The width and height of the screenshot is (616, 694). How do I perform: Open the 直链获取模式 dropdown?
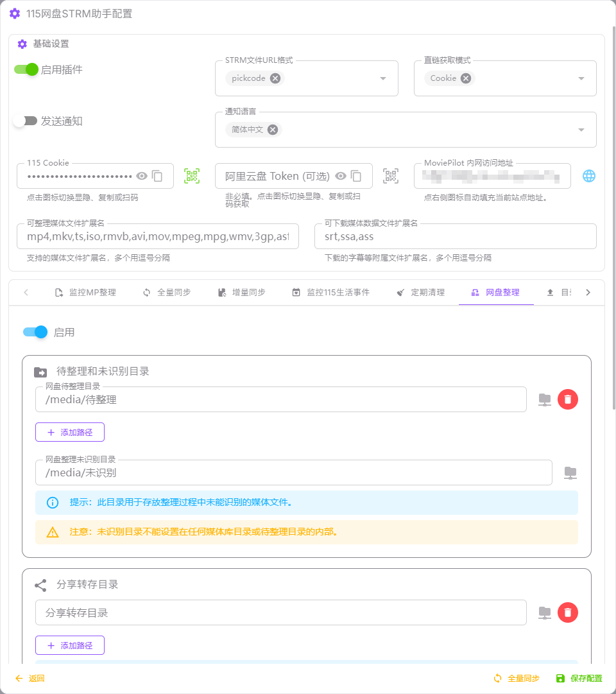[581, 78]
